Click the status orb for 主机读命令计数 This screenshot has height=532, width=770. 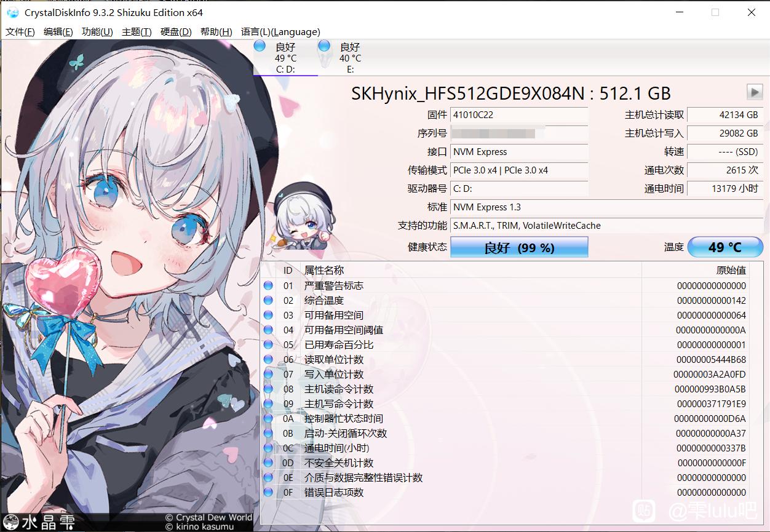click(268, 389)
